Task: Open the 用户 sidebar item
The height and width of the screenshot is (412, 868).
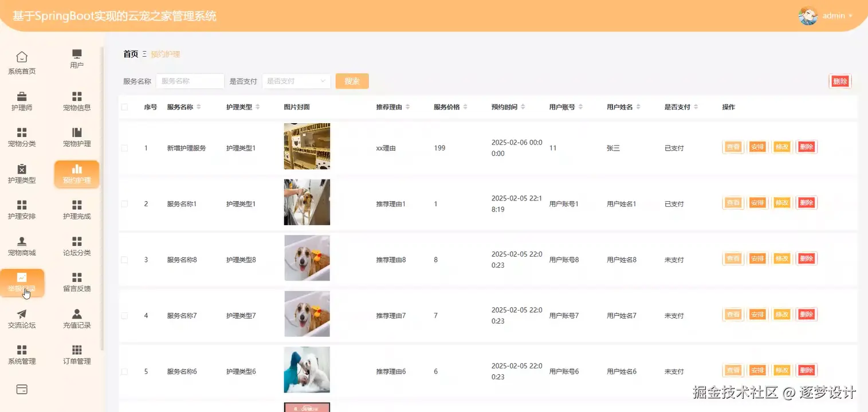Action: [77, 59]
